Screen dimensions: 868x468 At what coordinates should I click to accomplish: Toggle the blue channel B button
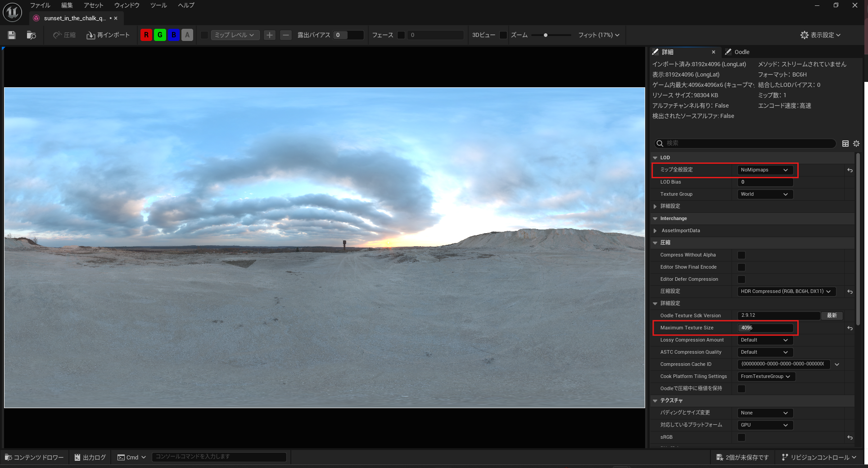click(174, 35)
